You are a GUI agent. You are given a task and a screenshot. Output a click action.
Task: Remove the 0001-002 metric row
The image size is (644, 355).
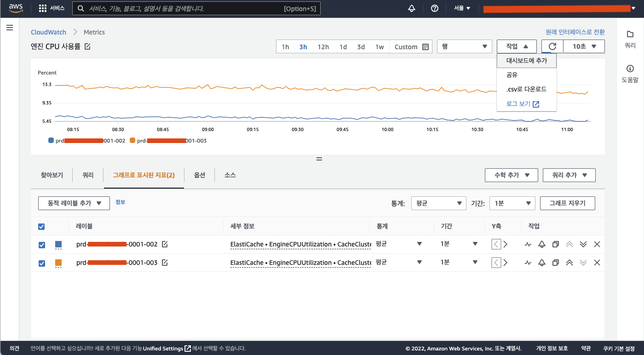pyautogui.click(x=597, y=244)
